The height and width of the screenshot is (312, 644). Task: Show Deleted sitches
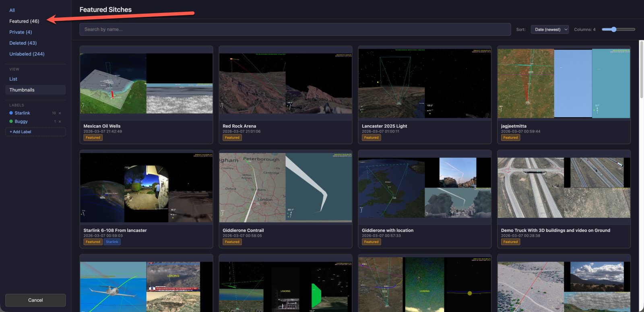pyautogui.click(x=23, y=43)
